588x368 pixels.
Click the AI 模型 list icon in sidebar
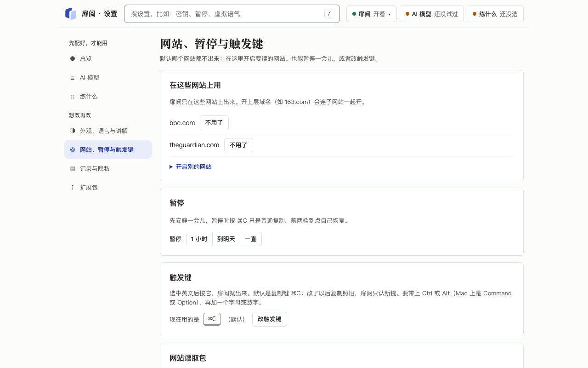(73, 78)
